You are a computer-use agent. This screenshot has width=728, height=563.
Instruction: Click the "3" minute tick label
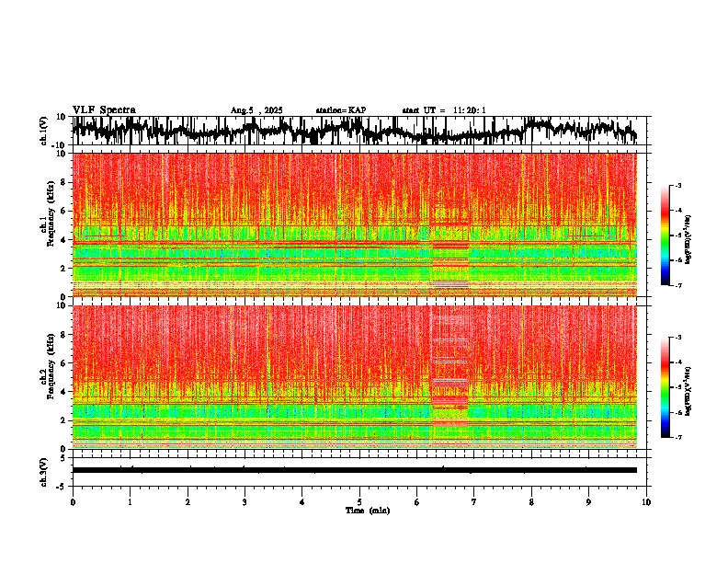(245, 502)
